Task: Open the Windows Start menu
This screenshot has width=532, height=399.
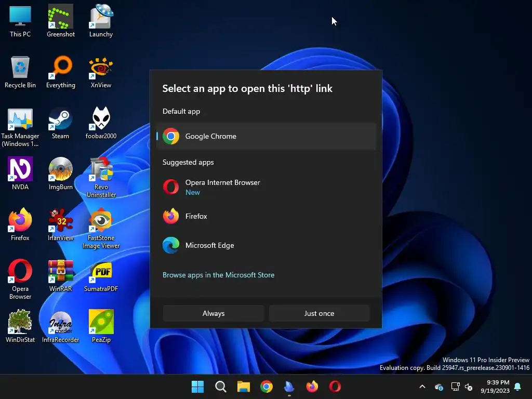Action: [x=197, y=387]
